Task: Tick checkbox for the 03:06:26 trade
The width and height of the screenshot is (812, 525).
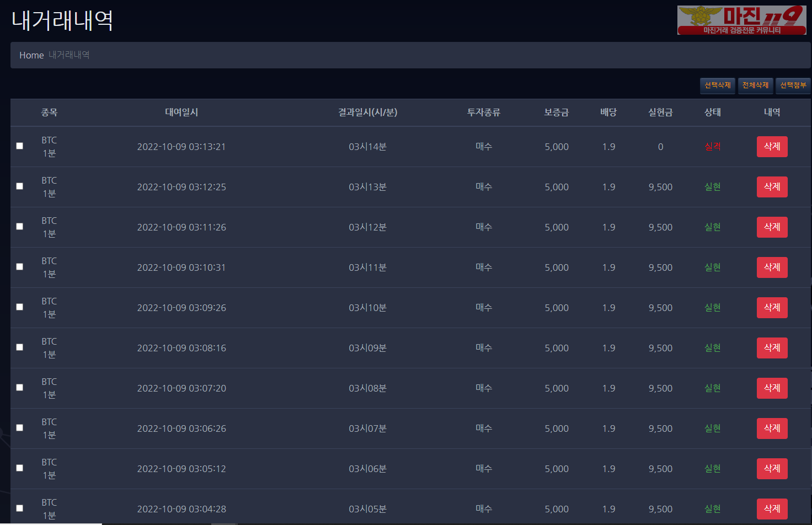Action: pyautogui.click(x=20, y=428)
